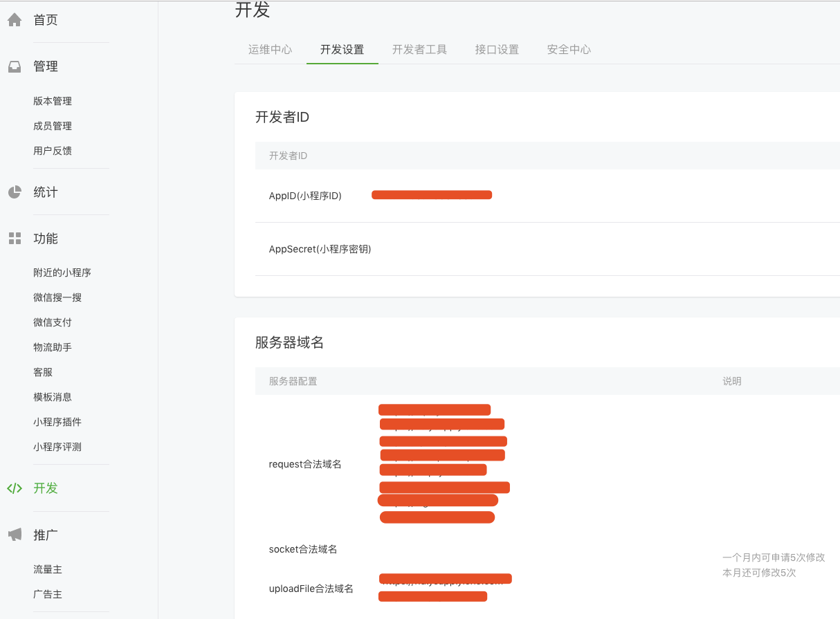Switch to the 安全中心 tab

pos(568,49)
